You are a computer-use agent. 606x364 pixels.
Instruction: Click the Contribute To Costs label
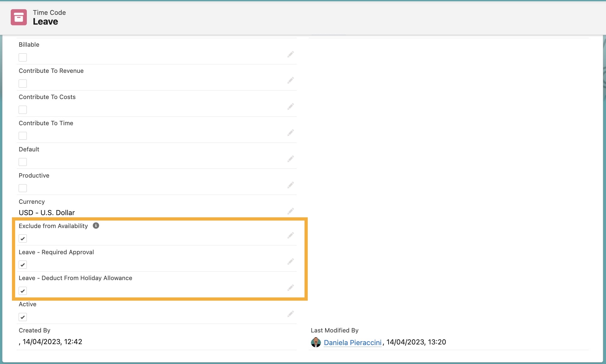point(47,97)
